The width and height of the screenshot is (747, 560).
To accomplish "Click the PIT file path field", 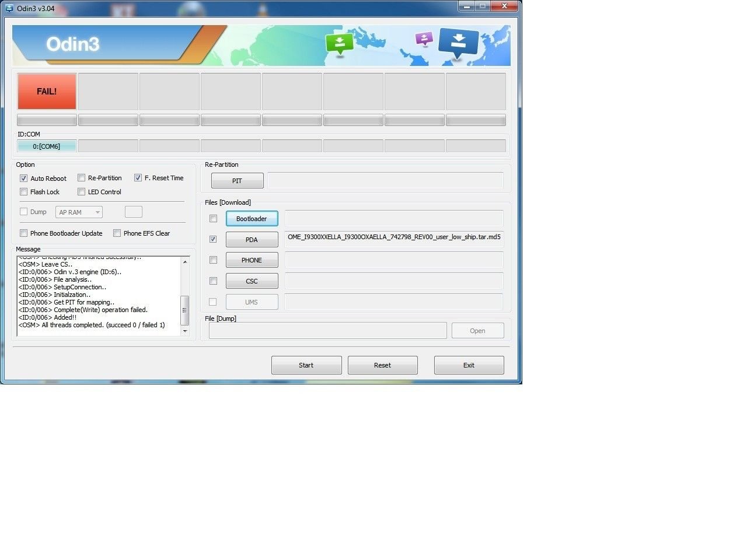I will pyautogui.click(x=385, y=181).
